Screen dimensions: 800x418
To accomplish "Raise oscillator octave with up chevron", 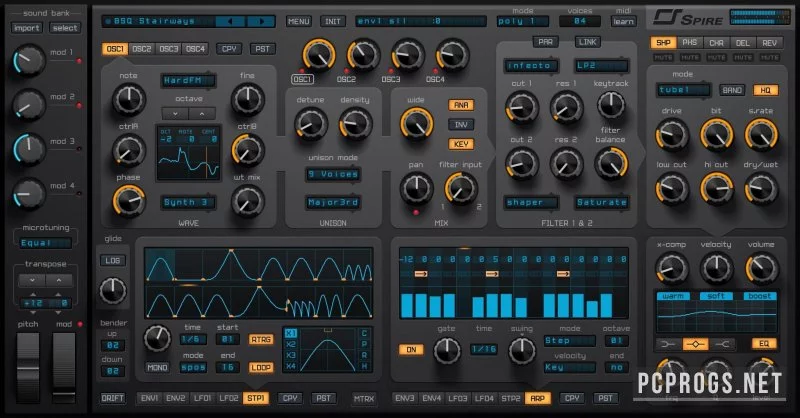I will coord(202,113).
